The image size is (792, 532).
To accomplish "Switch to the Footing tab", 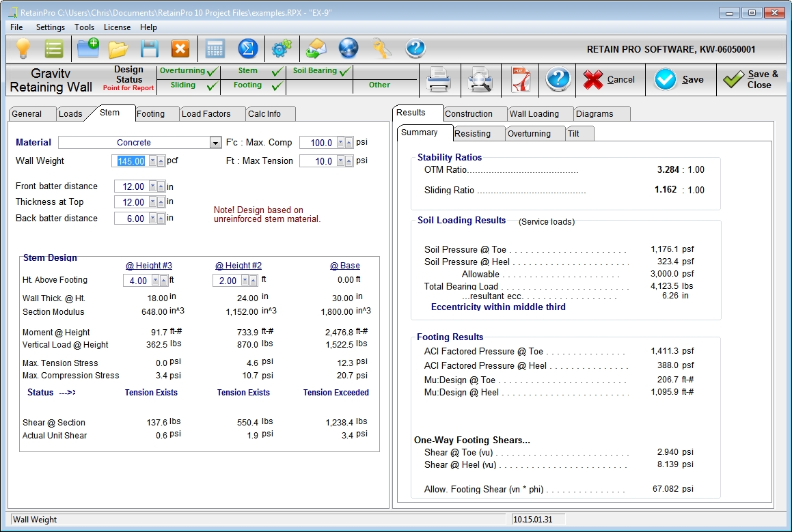I will point(150,114).
